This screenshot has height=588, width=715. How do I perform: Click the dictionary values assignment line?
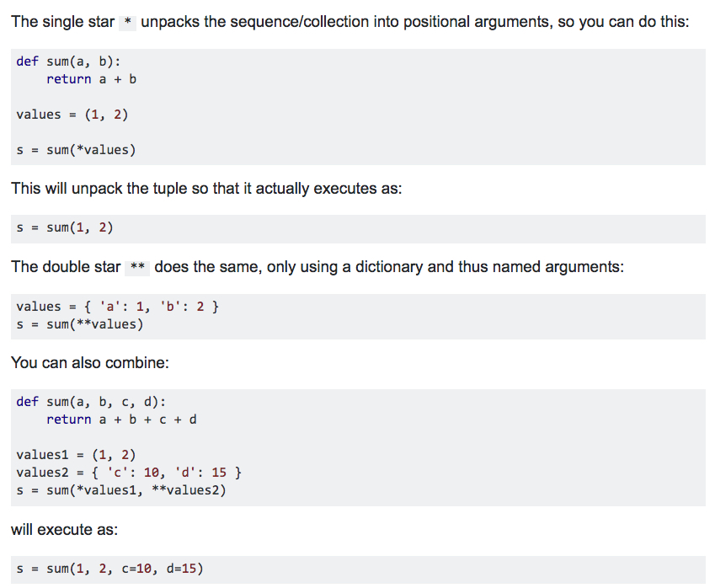click(x=118, y=306)
